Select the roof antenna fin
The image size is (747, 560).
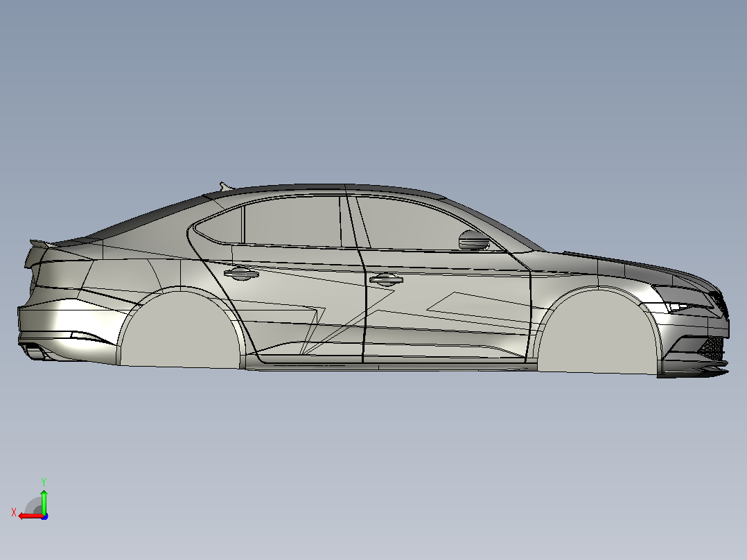226,186
